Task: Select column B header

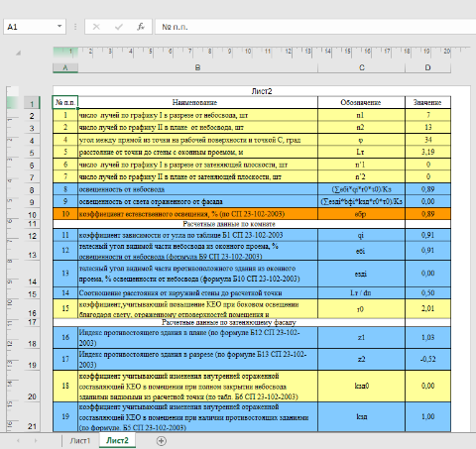Action: tap(197, 67)
